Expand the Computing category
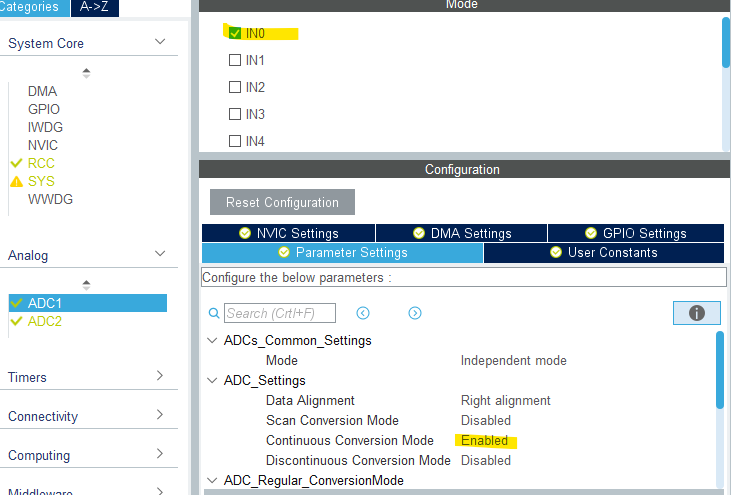Viewport: 731px width, 495px height. point(160,454)
